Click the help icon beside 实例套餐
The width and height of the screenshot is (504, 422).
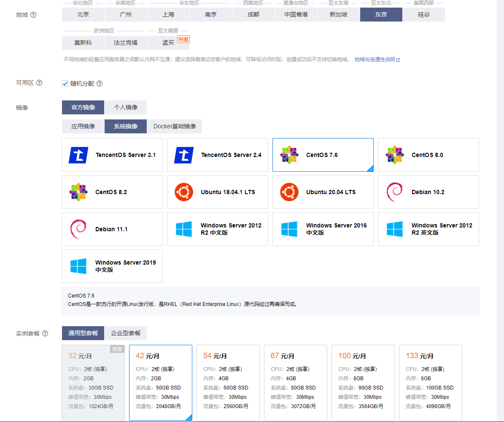45,333
